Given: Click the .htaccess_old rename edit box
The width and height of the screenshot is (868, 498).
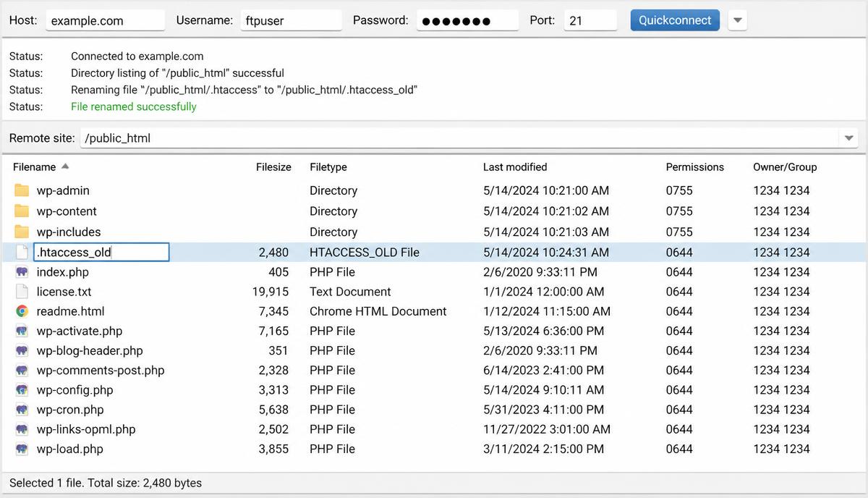Looking at the screenshot, I should click(101, 252).
